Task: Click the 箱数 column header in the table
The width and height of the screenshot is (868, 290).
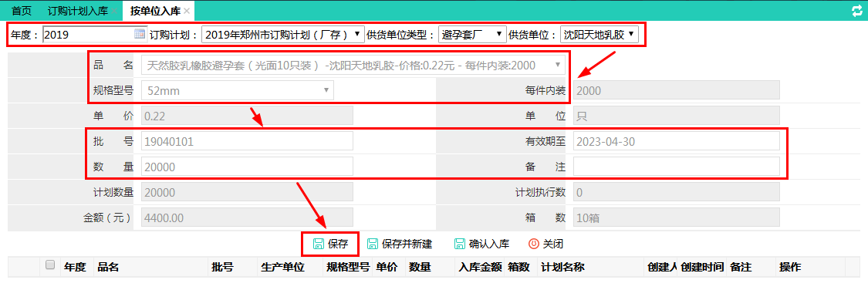Action: (518, 268)
